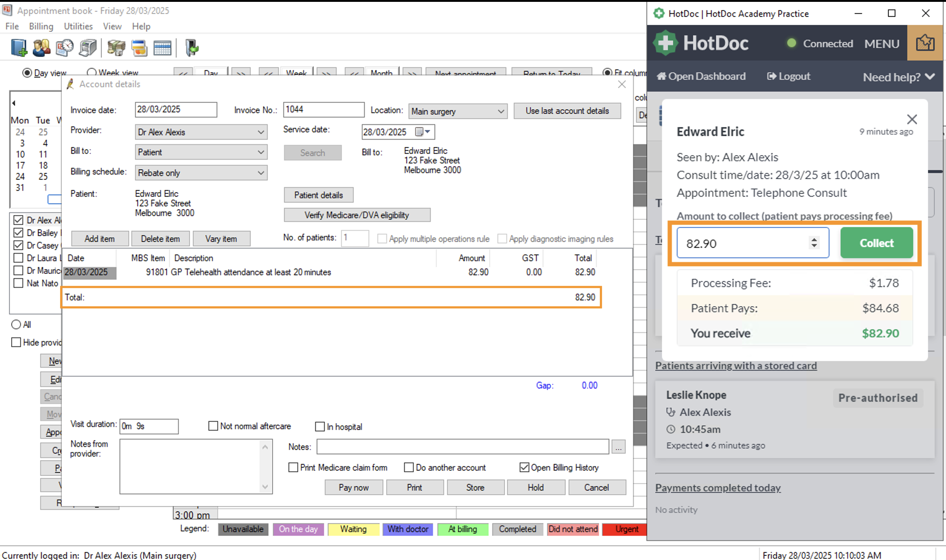Screen dimensions: 946x560
Task: Expand the Need help? menu in HotDoc
Action: coord(899,77)
